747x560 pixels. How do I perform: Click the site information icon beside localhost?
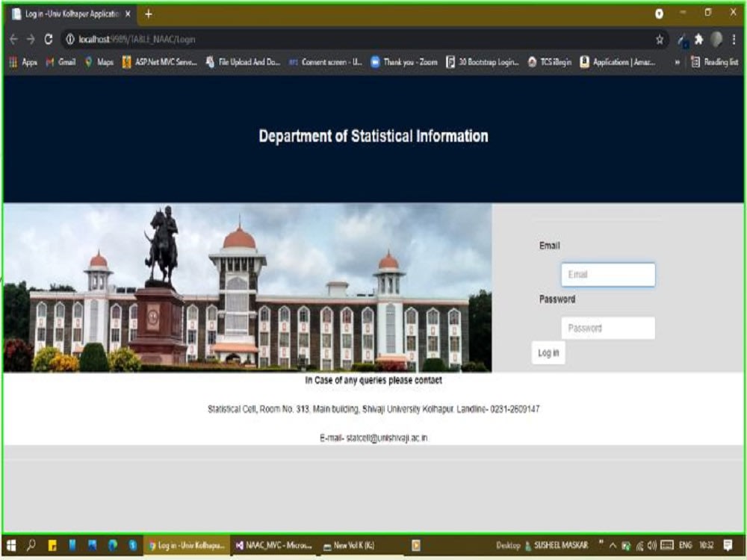70,40
